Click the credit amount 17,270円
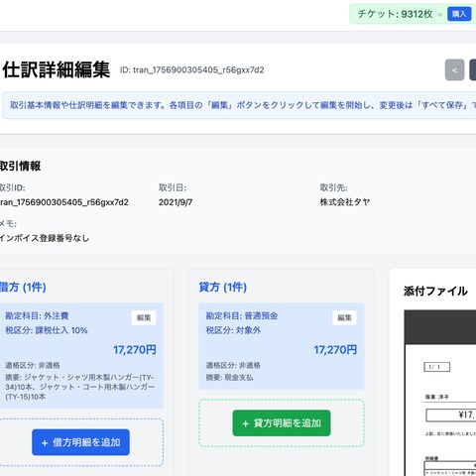 click(335, 350)
